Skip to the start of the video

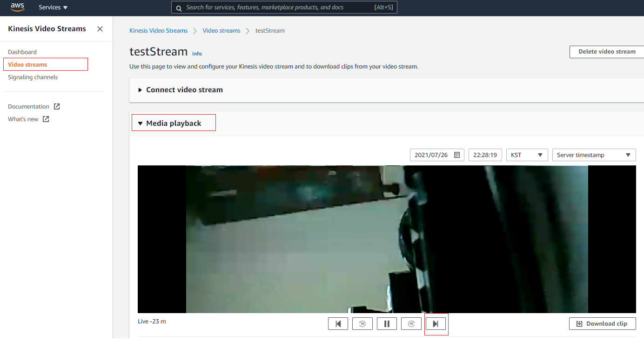tap(338, 324)
